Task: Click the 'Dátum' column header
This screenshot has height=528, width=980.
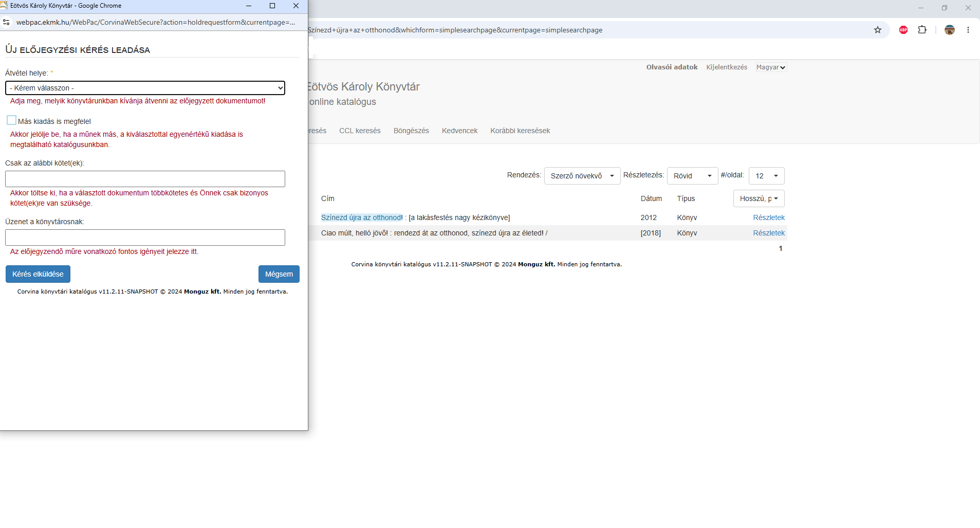Action: (x=651, y=198)
